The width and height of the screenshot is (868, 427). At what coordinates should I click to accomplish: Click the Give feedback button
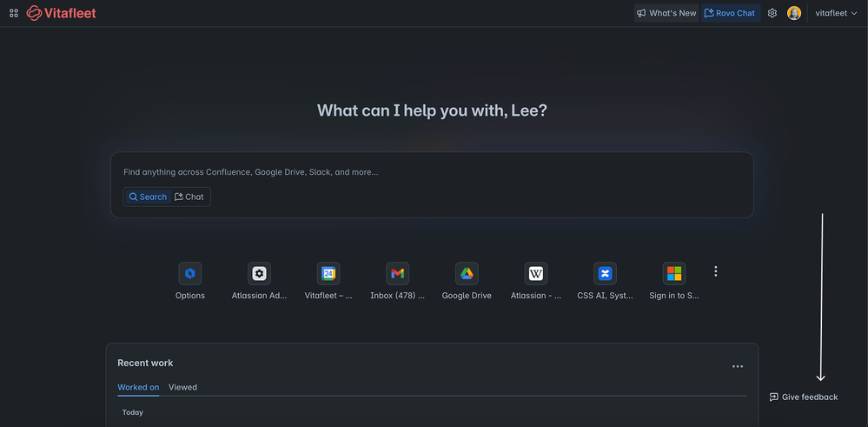tap(804, 397)
